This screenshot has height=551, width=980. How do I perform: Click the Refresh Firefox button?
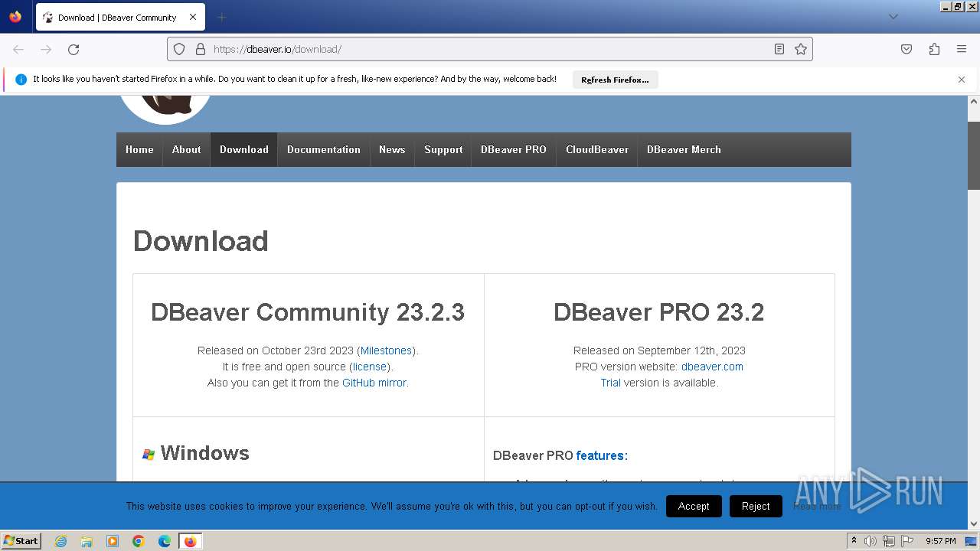[615, 80]
